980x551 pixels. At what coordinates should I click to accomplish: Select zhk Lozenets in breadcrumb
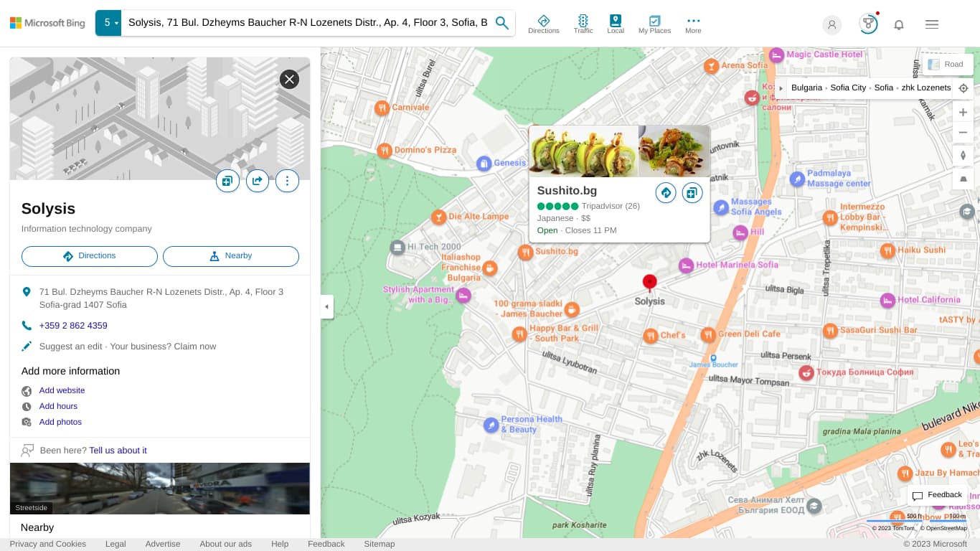[x=926, y=88]
